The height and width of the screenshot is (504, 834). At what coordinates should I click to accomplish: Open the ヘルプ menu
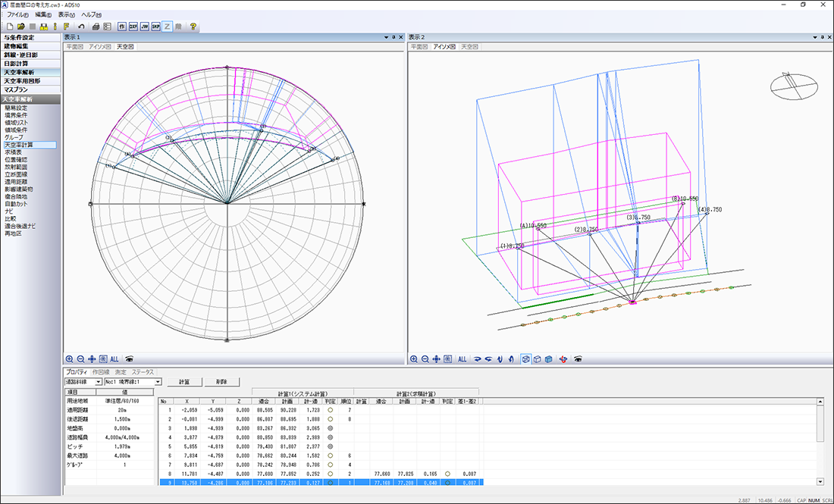(x=91, y=15)
